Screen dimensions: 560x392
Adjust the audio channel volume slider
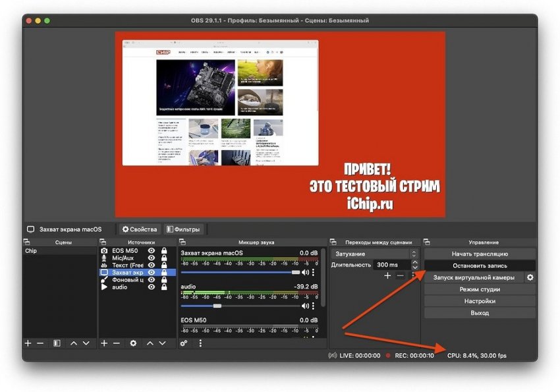(217, 306)
